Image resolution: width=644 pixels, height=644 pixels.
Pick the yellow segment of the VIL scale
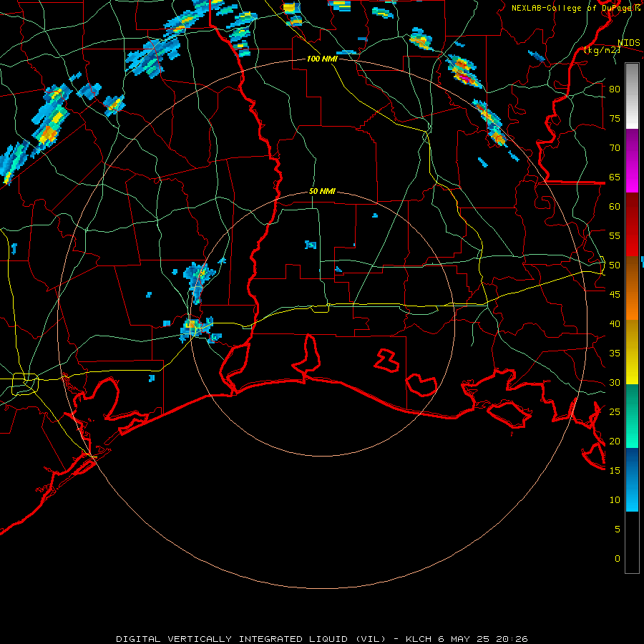(x=632, y=352)
